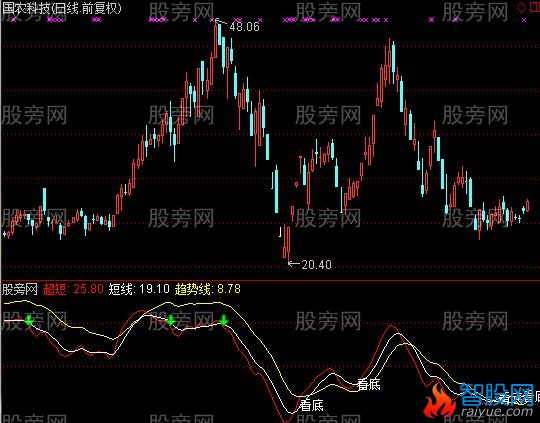Viewport: 540px width, 423px height.
Task: Click the red diamond icon at top right
Action: point(522,8)
